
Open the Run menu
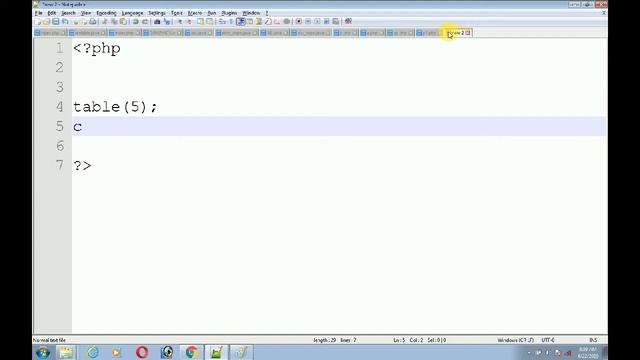click(x=211, y=13)
